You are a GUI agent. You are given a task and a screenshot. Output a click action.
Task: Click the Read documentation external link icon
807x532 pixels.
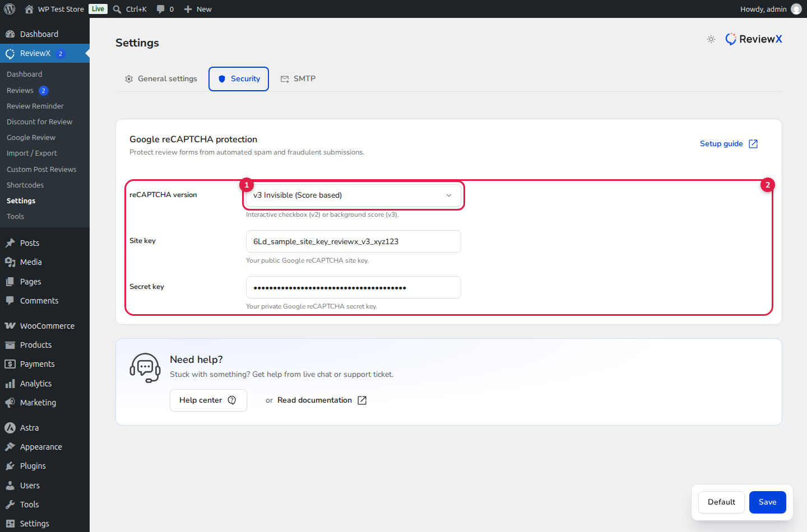click(x=362, y=400)
